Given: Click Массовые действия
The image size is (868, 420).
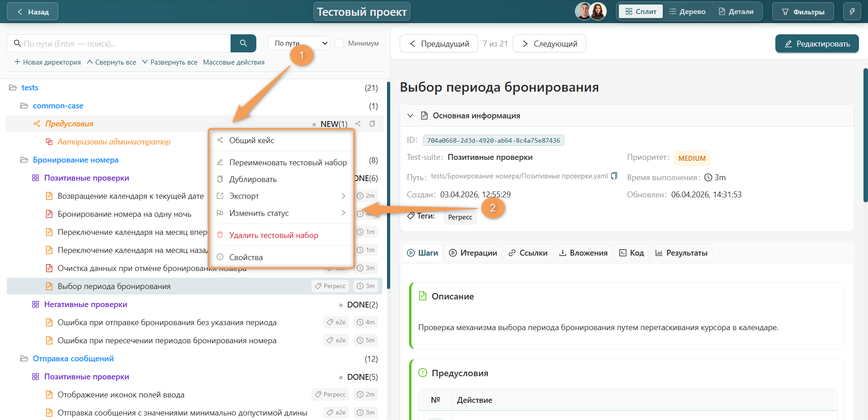Looking at the screenshot, I should coord(234,62).
